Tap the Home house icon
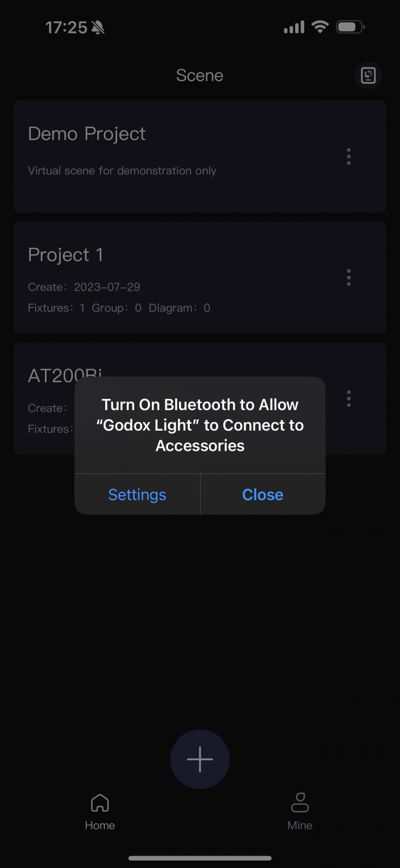 click(x=100, y=803)
